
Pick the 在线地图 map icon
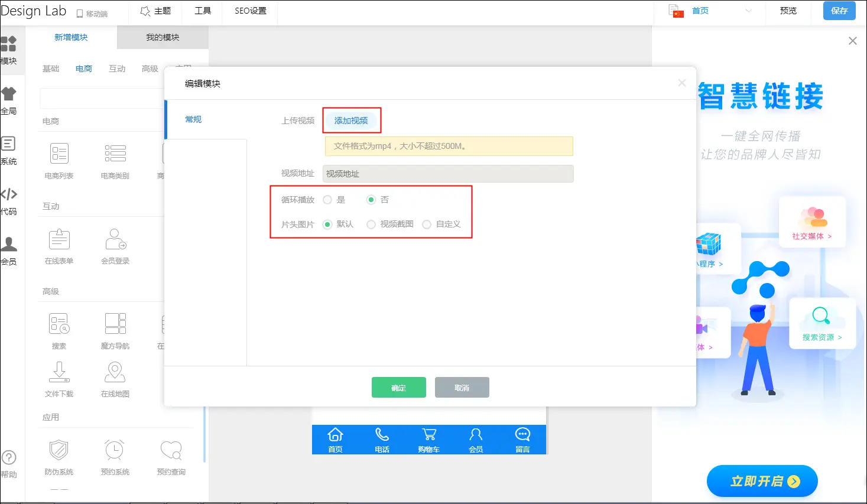coord(115,372)
